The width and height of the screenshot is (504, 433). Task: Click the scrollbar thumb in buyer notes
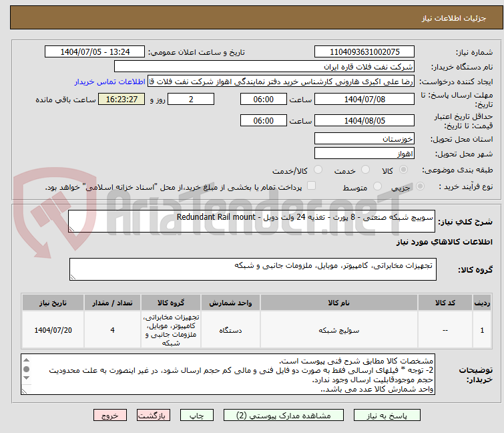click(x=26, y=369)
